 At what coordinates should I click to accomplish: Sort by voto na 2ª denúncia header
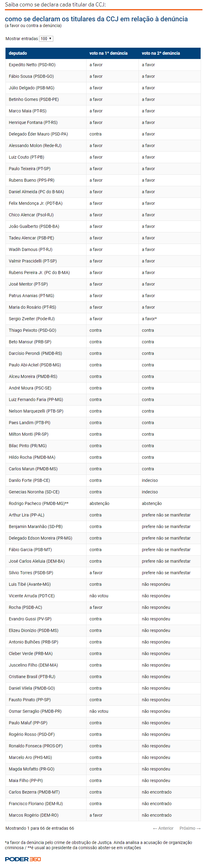170,53
